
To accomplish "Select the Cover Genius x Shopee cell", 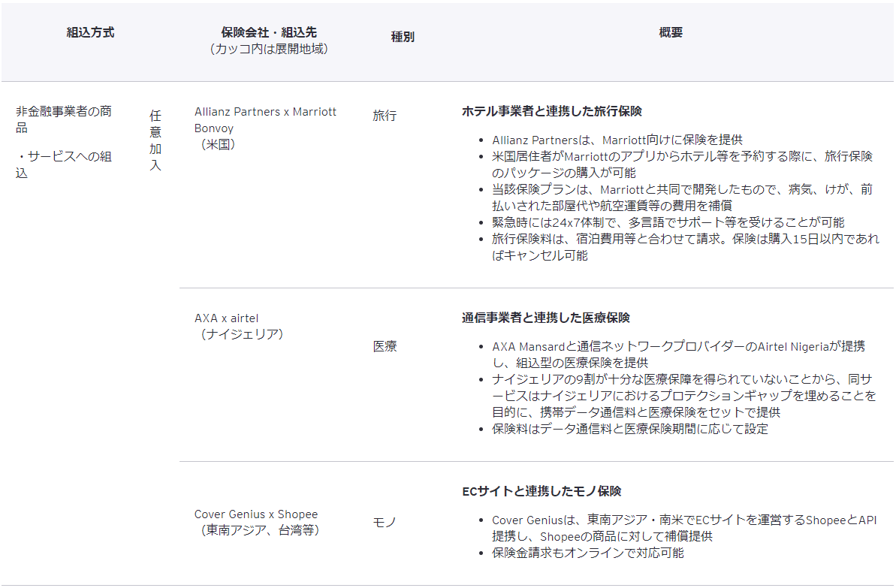I will pyautogui.click(x=255, y=514).
